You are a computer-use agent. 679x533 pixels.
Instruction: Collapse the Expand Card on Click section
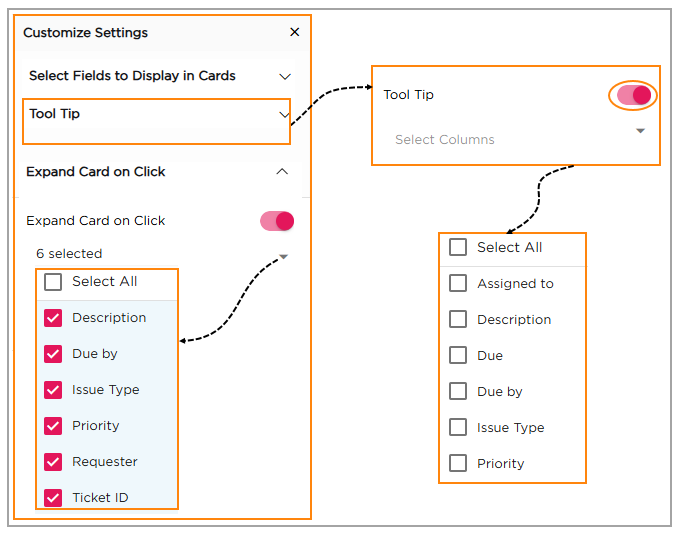point(282,172)
